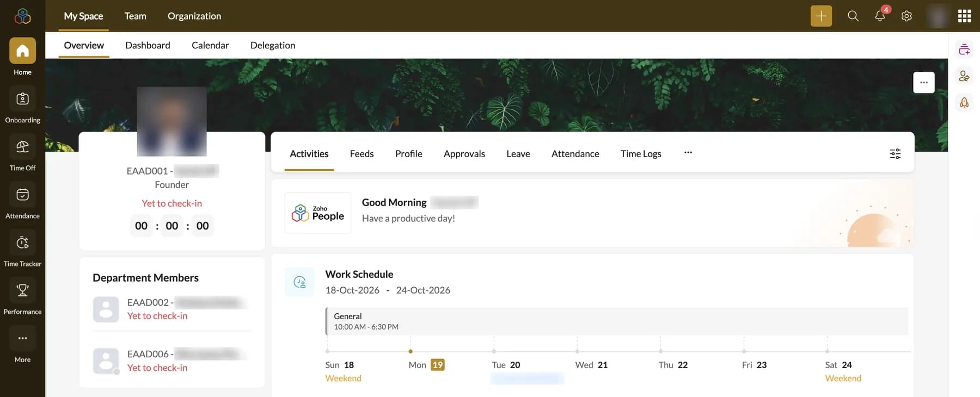The height and width of the screenshot is (397, 980).
Task: Show More sidebar modules
Action: point(22,338)
